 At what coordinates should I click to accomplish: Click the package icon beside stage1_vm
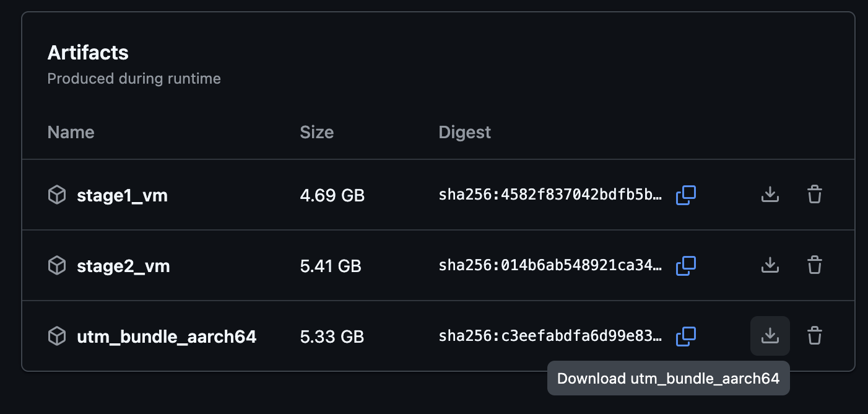pos(57,195)
